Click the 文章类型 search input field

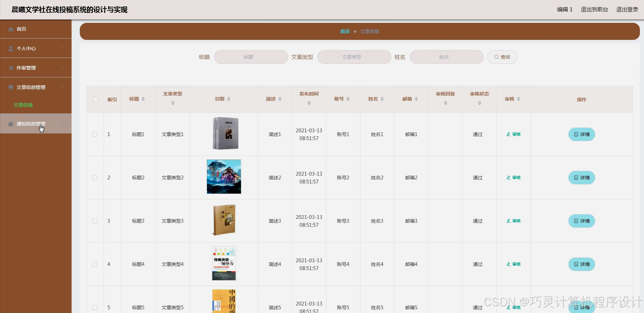point(354,57)
